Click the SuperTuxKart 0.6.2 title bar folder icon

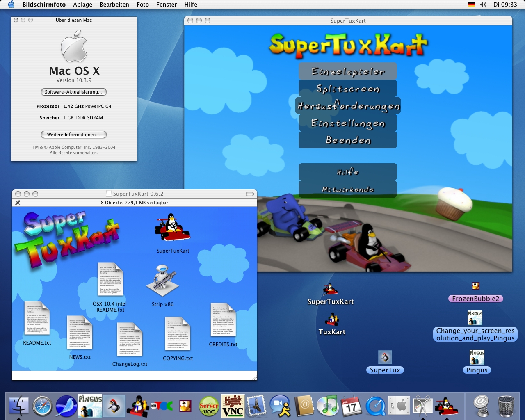[x=109, y=194]
